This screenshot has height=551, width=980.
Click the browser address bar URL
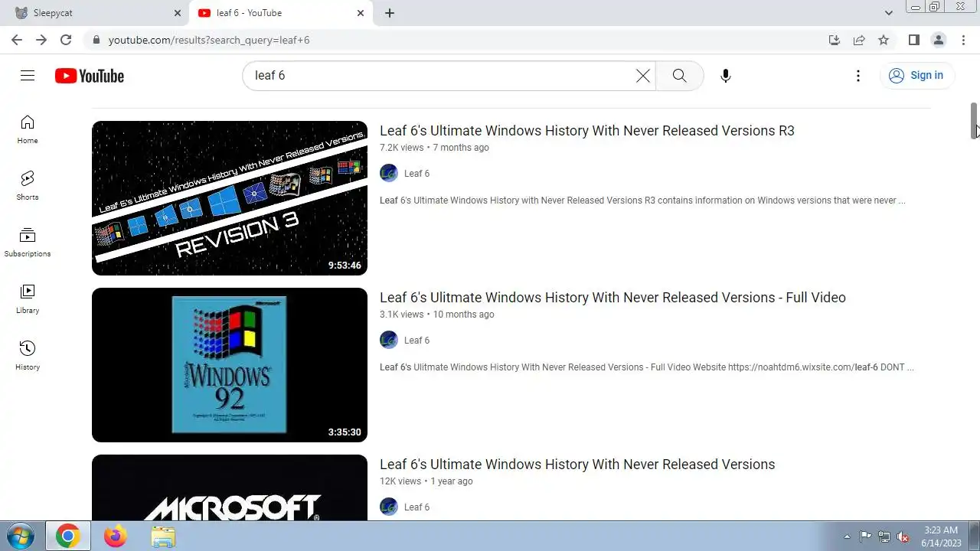coord(209,40)
